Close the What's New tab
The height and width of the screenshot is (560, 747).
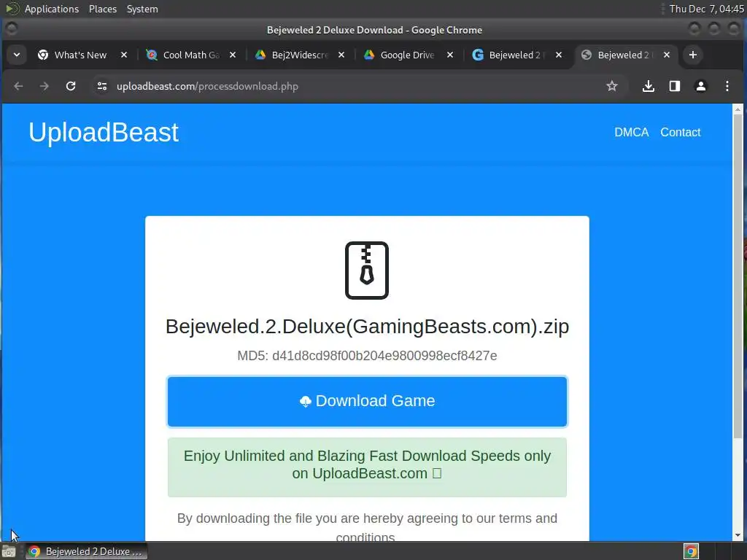tap(124, 55)
